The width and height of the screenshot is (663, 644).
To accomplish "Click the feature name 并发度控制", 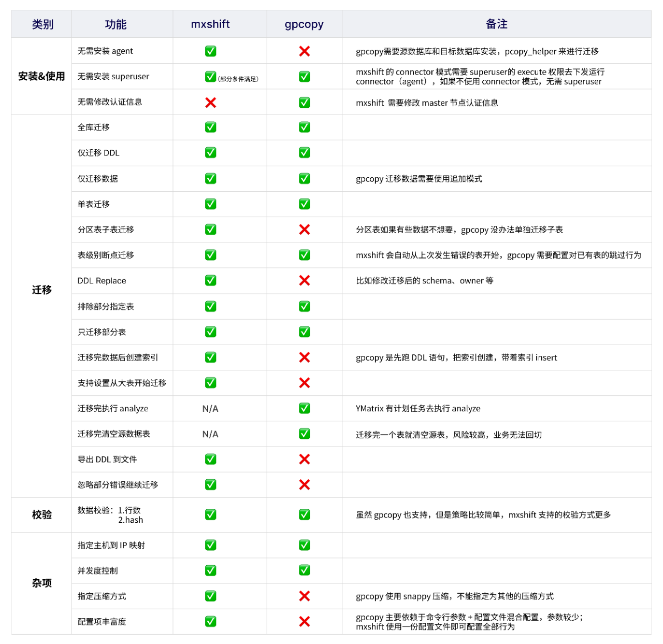I will tap(98, 570).
